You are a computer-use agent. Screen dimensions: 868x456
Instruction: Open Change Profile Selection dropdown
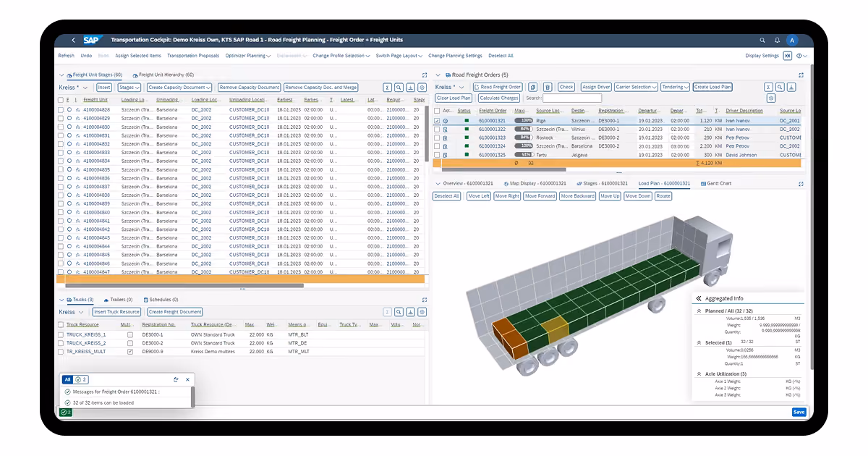341,56
